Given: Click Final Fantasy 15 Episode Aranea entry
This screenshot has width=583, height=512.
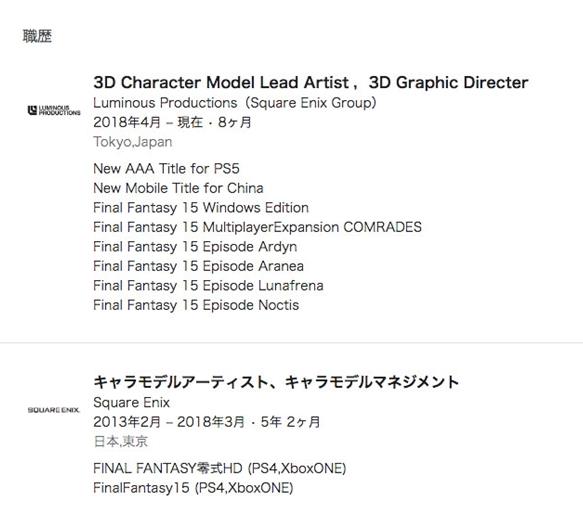Looking at the screenshot, I should [x=198, y=266].
